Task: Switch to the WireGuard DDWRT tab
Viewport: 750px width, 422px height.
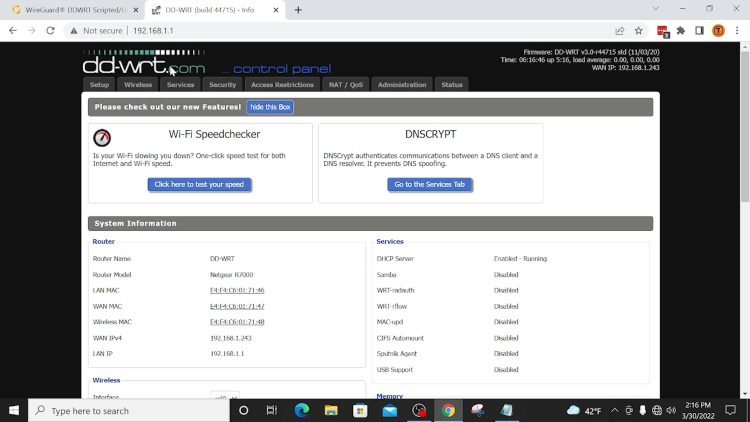Action: click(x=76, y=10)
